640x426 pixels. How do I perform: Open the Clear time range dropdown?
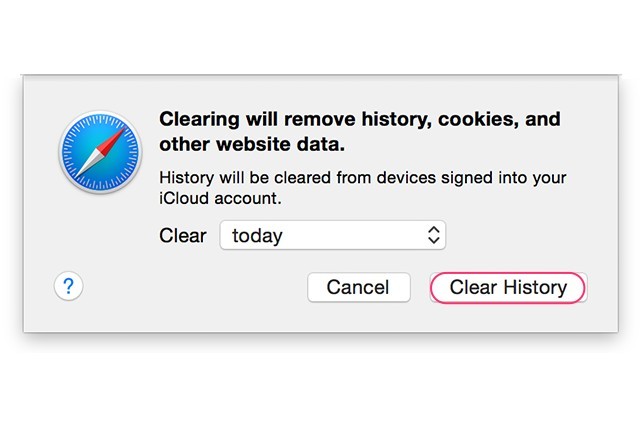333,235
